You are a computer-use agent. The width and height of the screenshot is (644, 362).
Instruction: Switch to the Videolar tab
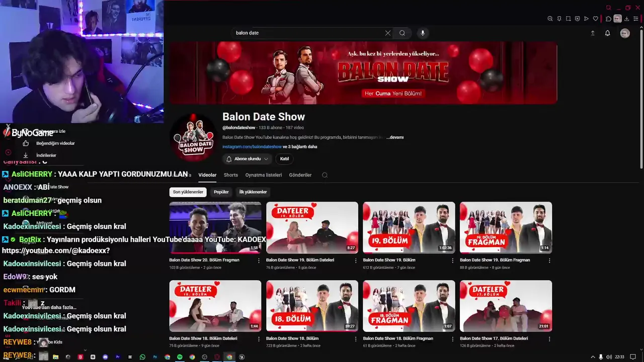pyautogui.click(x=207, y=175)
